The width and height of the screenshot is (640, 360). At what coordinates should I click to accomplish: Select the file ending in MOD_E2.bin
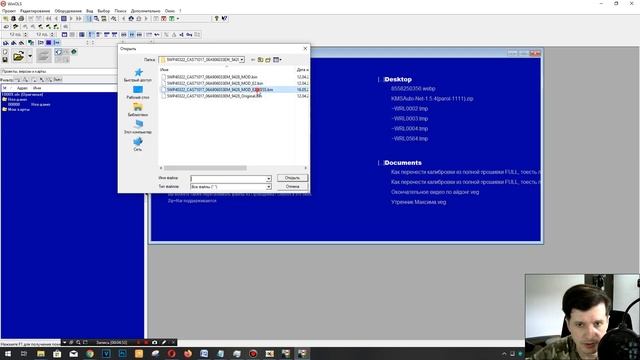pos(212,83)
